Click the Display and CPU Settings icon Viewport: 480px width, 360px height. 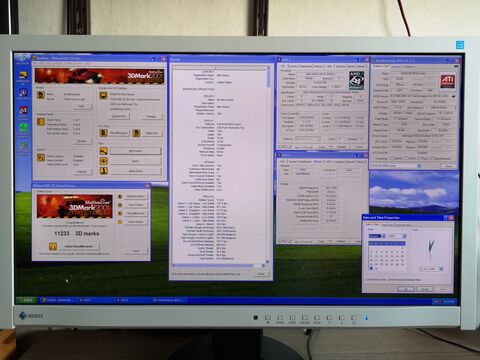coord(103,96)
